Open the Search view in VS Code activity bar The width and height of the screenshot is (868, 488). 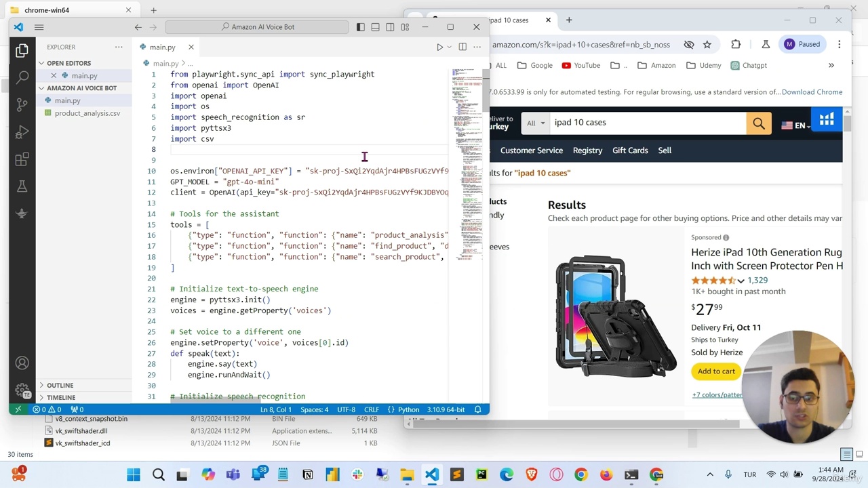click(x=22, y=77)
